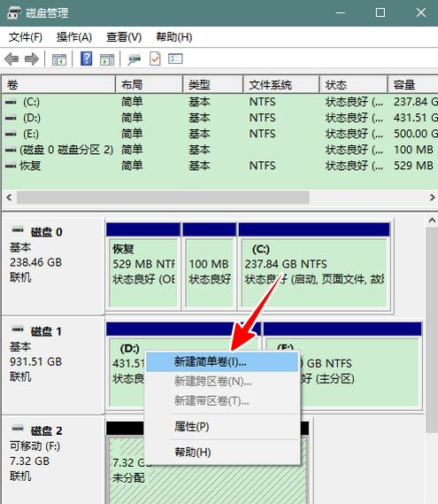This screenshot has height=504, width=438.
Task: Open the 操作(A) menu
Action: (74, 37)
